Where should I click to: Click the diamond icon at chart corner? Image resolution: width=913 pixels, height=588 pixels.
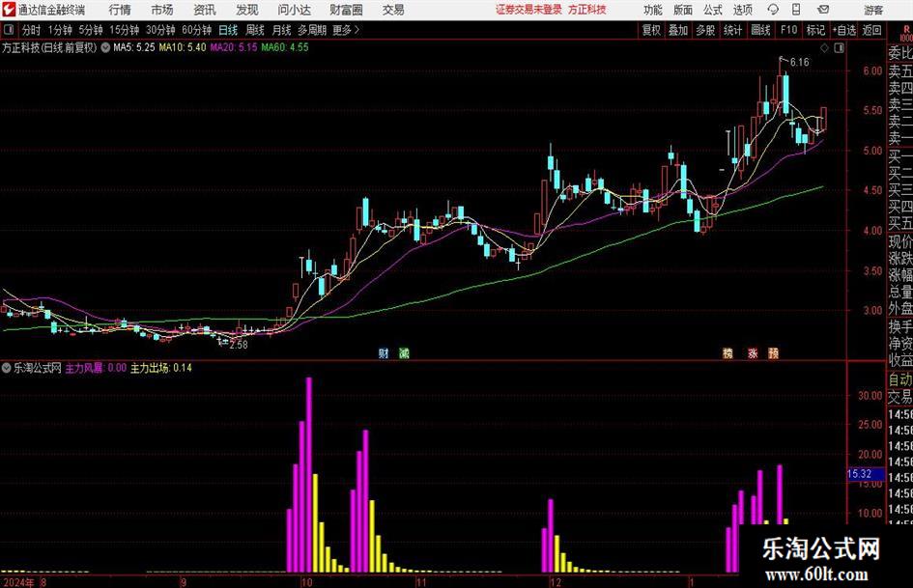coord(824,48)
